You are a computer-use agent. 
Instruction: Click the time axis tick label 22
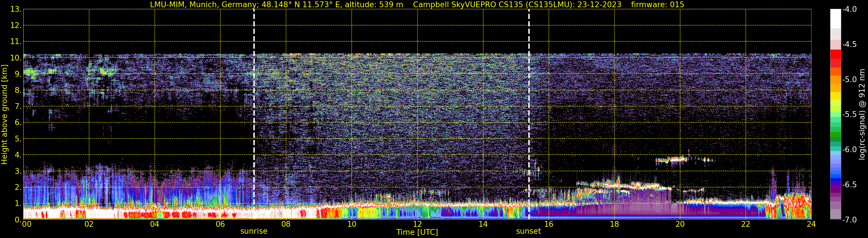coord(746,224)
